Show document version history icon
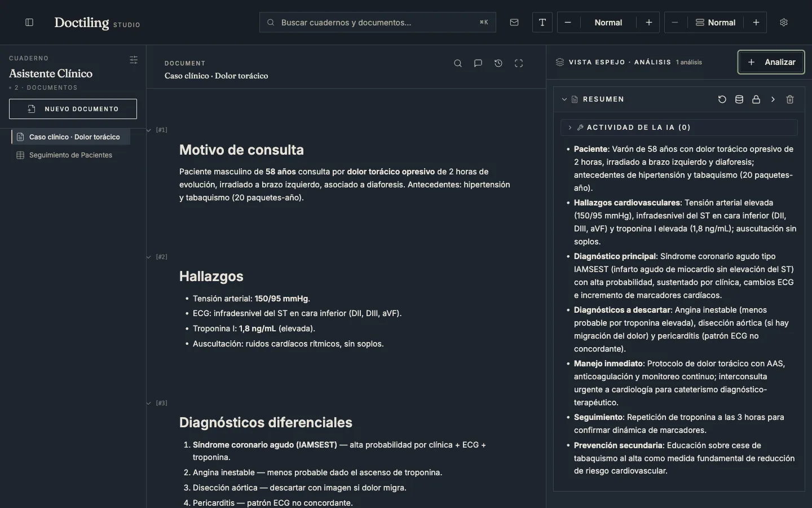The image size is (812, 508). point(498,63)
